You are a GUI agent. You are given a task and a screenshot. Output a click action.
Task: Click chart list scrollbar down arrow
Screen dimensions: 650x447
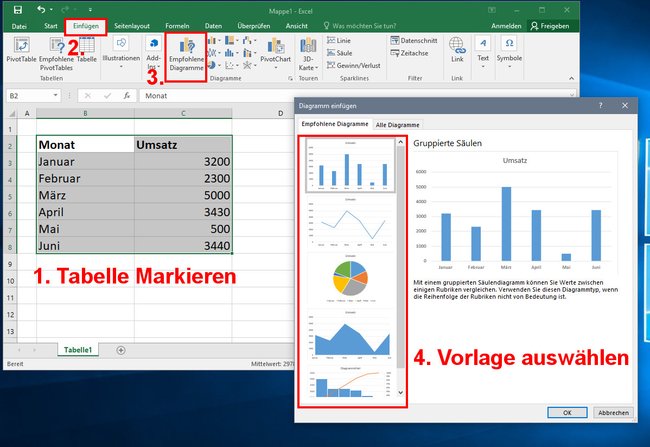[400, 392]
